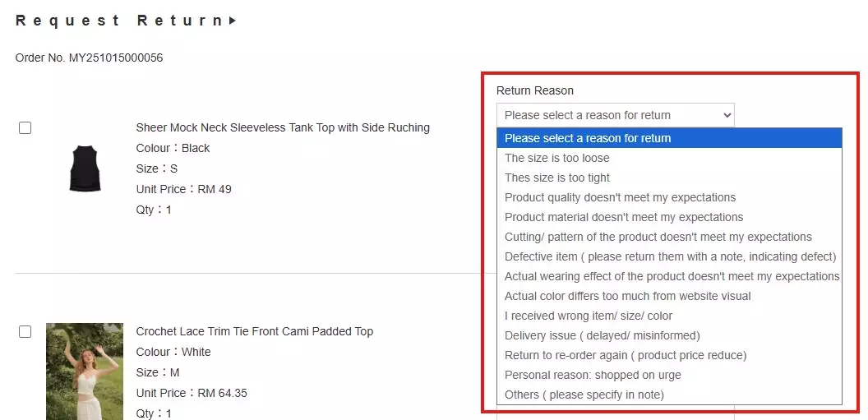Pick 'I received wrong item/ size/ color'
868x420 pixels.
pos(589,316)
